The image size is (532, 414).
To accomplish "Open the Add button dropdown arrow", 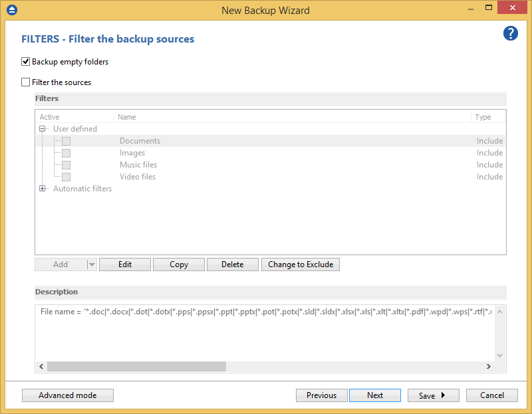I will point(92,264).
